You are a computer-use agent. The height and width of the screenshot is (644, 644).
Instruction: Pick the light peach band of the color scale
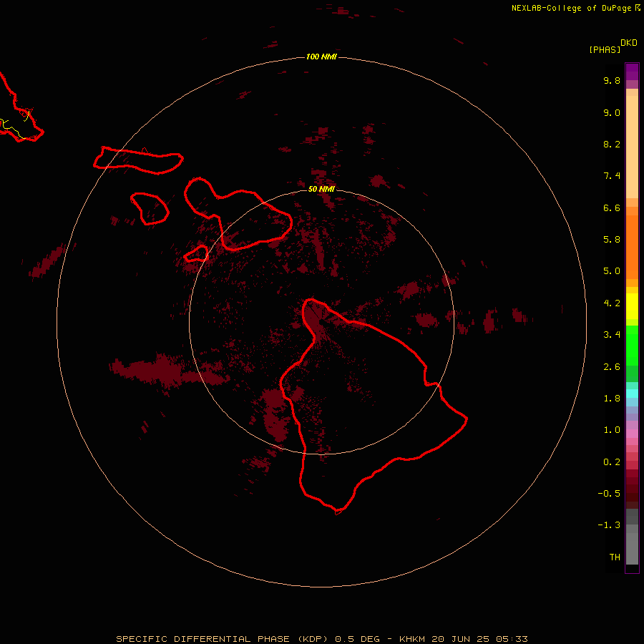click(x=632, y=147)
